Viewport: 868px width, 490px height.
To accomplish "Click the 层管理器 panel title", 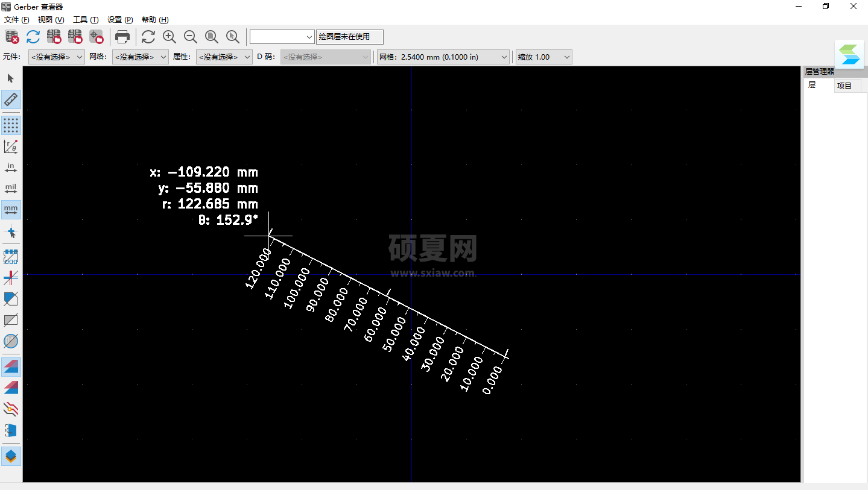I will [820, 71].
